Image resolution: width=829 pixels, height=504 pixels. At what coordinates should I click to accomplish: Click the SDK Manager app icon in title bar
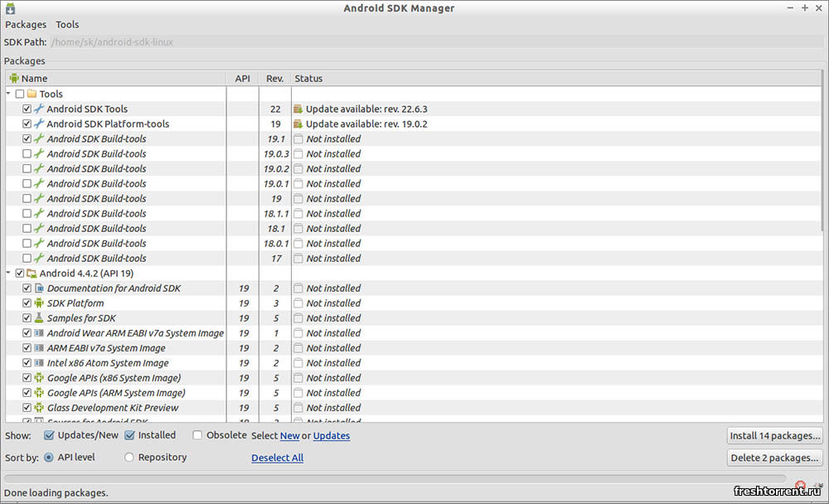tap(10, 8)
